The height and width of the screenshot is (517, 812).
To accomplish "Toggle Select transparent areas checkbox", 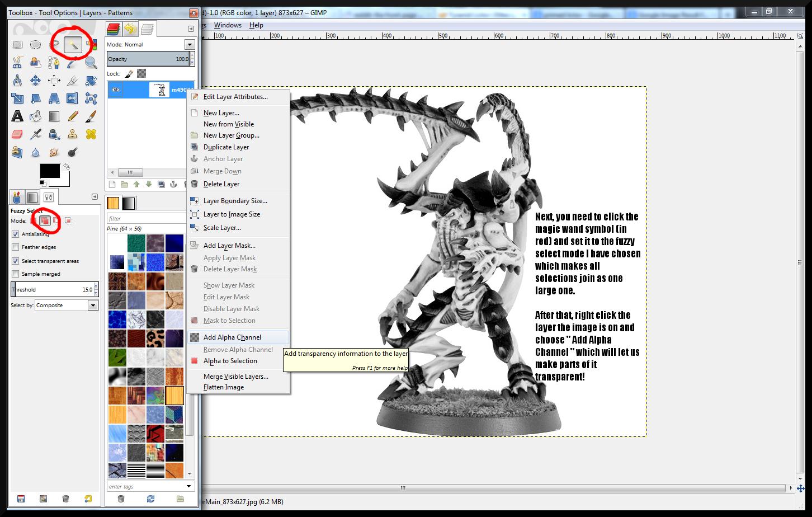I will click(16, 261).
